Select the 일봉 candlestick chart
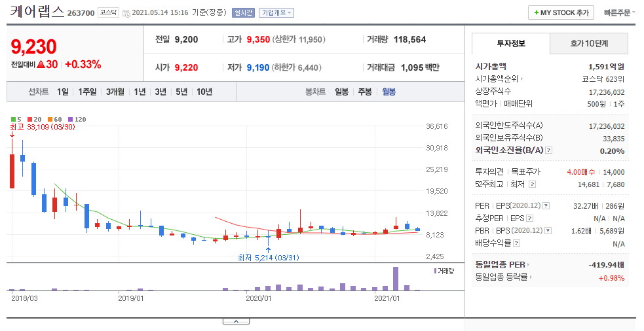The width and height of the screenshot is (644, 331). [x=341, y=92]
